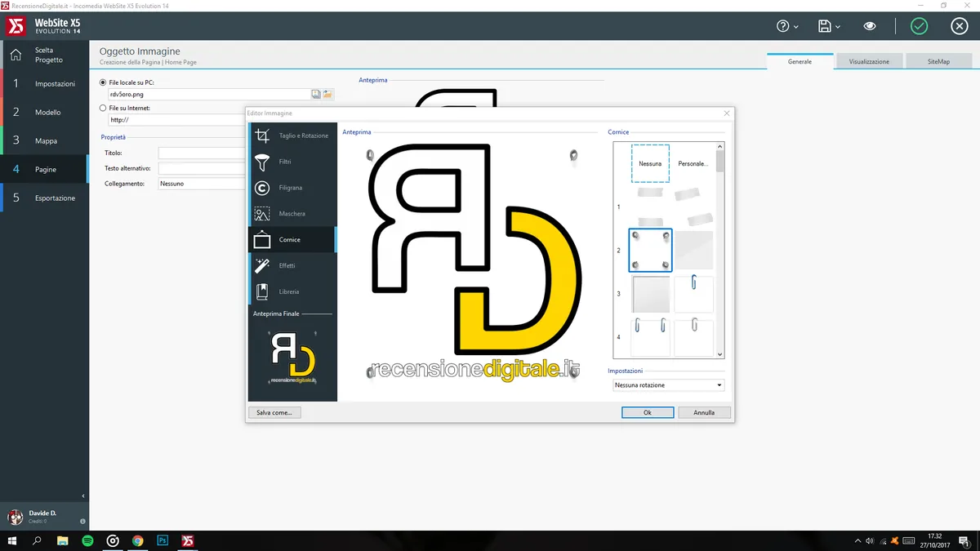The image size is (980, 551).
Task: Select the four pushpins frame thumbnail
Action: [650, 250]
